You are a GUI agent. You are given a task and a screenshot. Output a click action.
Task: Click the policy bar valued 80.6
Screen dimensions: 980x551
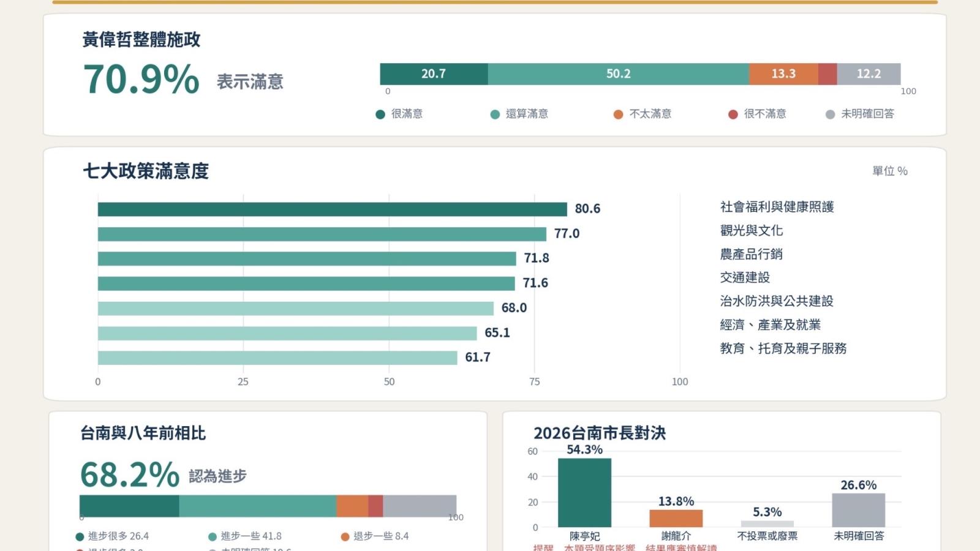click(333, 209)
